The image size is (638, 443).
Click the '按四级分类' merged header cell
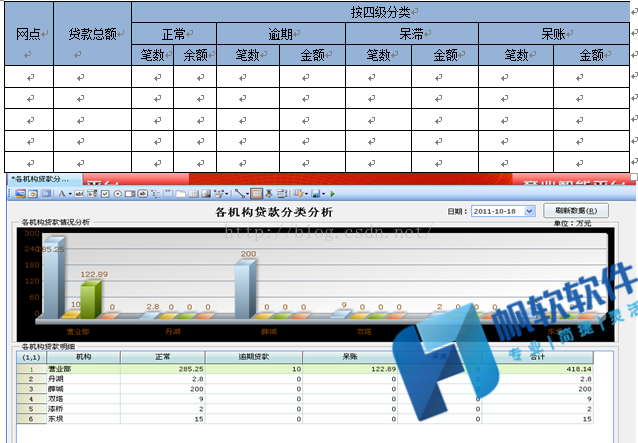coord(380,12)
